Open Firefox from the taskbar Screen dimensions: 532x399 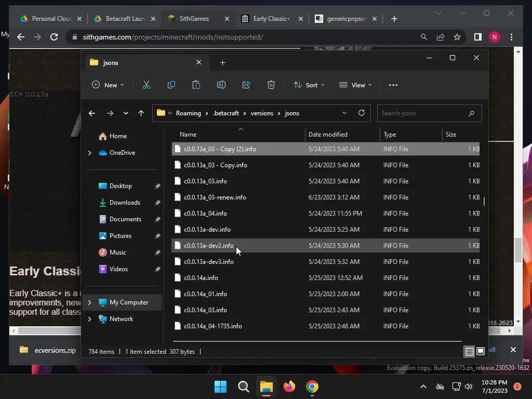tap(289, 387)
